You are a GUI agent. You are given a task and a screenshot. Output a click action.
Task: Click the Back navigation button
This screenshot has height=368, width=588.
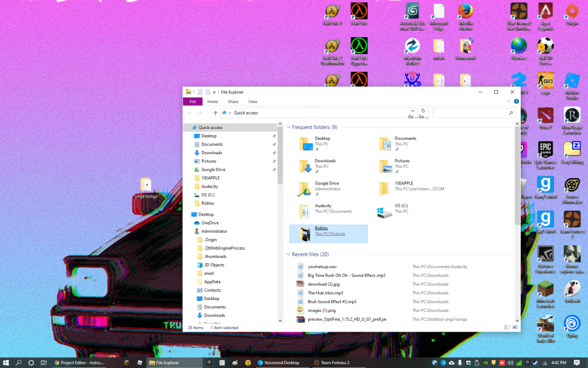(189, 113)
